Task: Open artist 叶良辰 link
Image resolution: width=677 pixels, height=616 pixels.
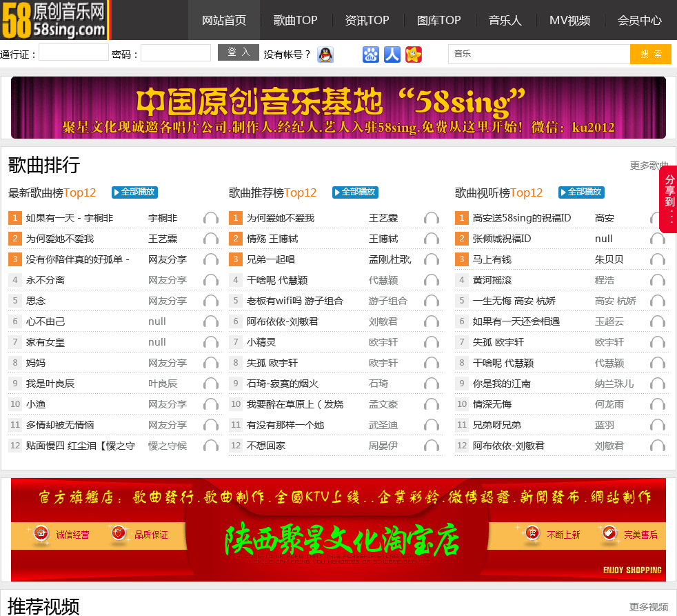Action: tap(163, 384)
